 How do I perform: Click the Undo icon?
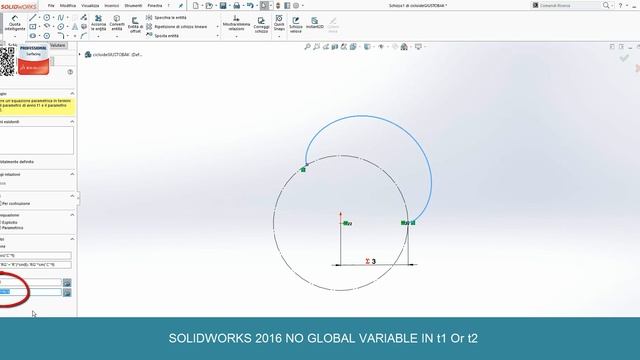[250, 6]
